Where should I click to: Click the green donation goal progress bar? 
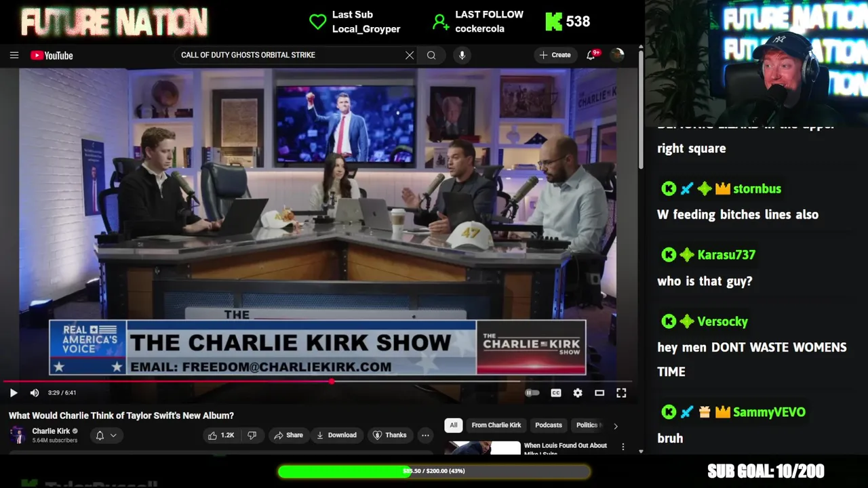coord(434,471)
